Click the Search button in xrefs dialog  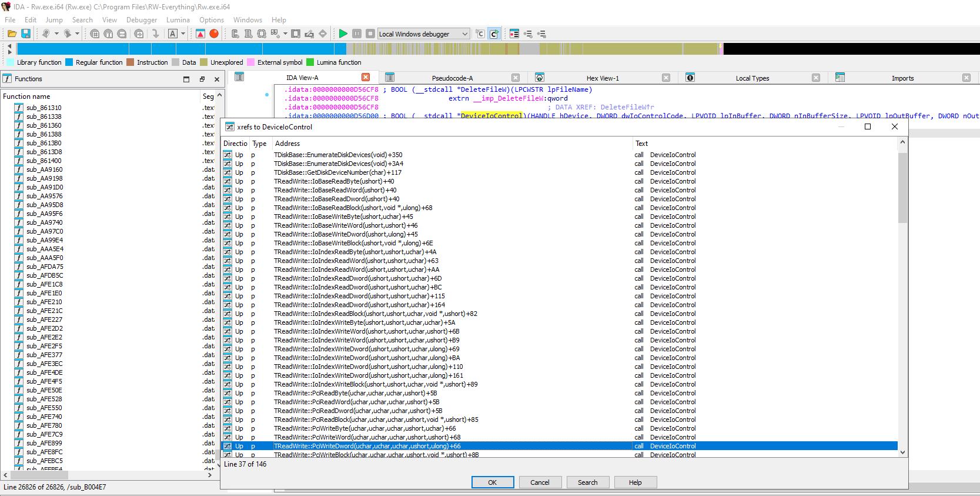pos(587,482)
